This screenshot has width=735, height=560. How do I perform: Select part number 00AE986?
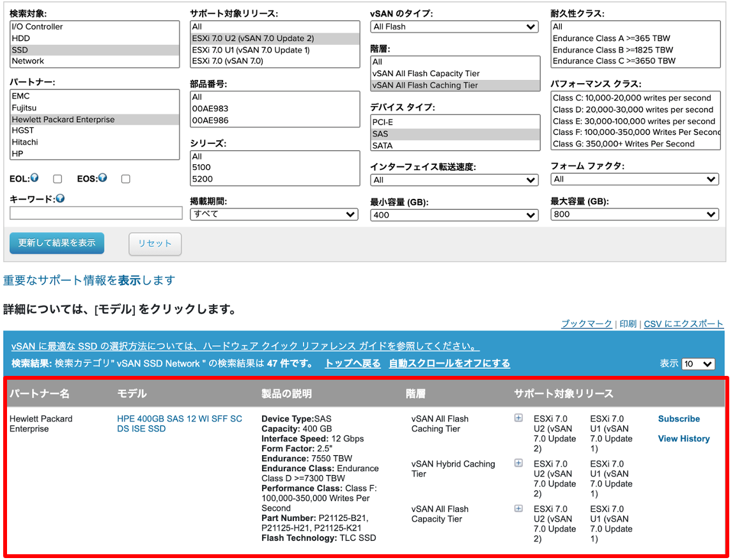pyautogui.click(x=275, y=121)
